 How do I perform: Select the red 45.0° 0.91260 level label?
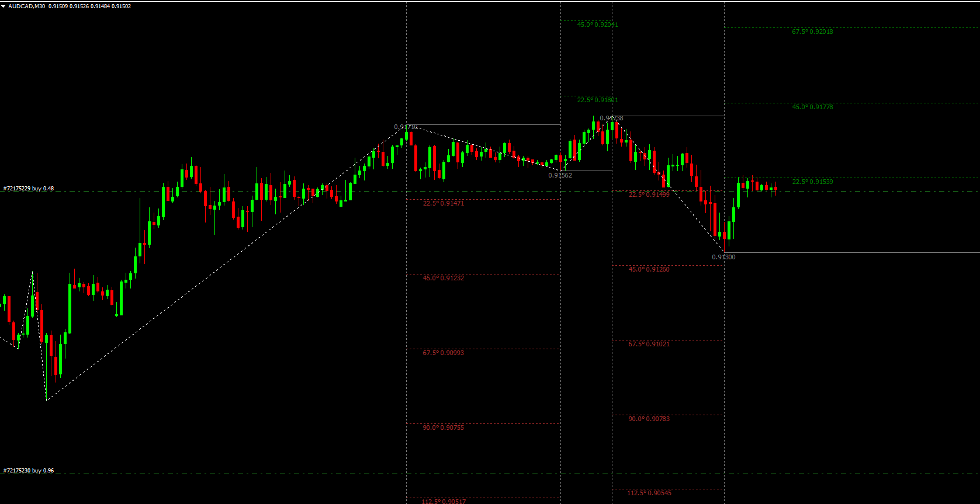[x=649, y=269]
